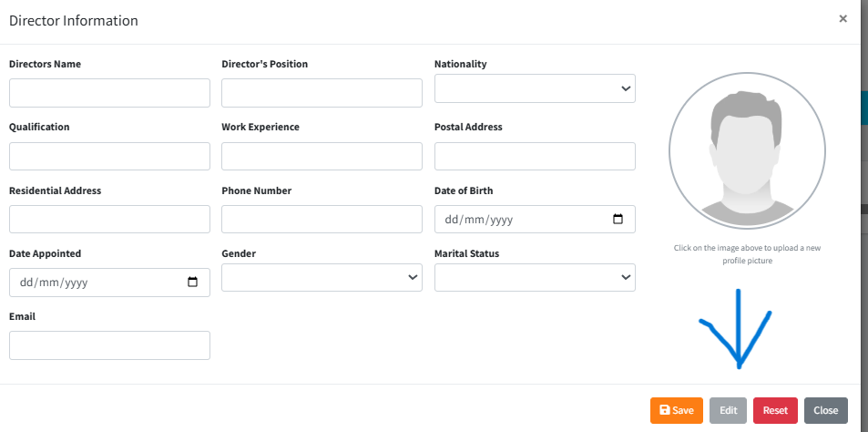868x432 pixels.
Task: Select the Phone Number input
Action: click(322, 219)
